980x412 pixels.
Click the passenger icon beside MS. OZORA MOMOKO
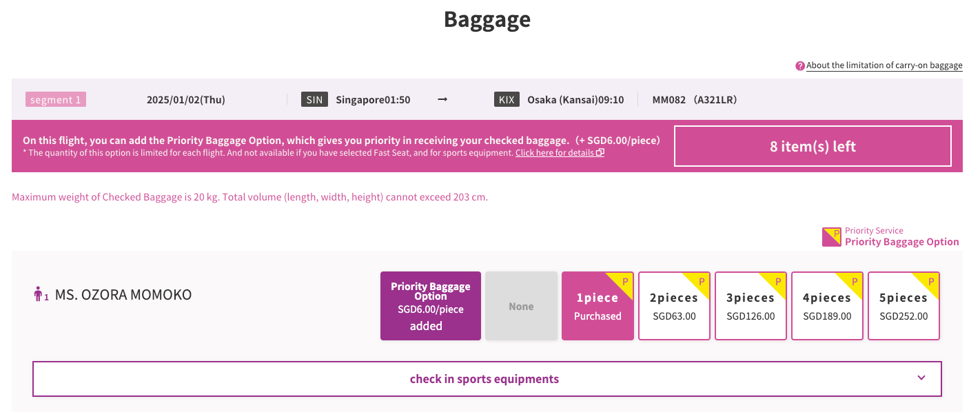point(39,294)
